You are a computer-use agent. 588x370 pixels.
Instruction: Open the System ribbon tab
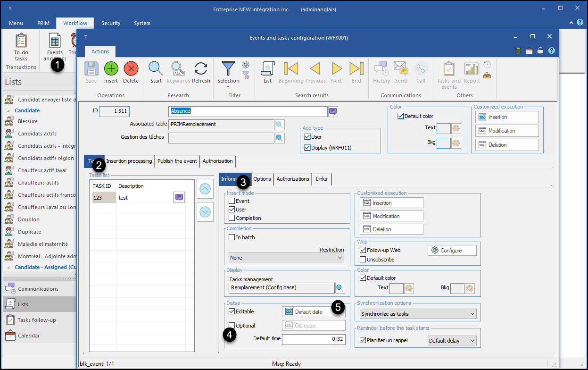[x=142, y=23]
